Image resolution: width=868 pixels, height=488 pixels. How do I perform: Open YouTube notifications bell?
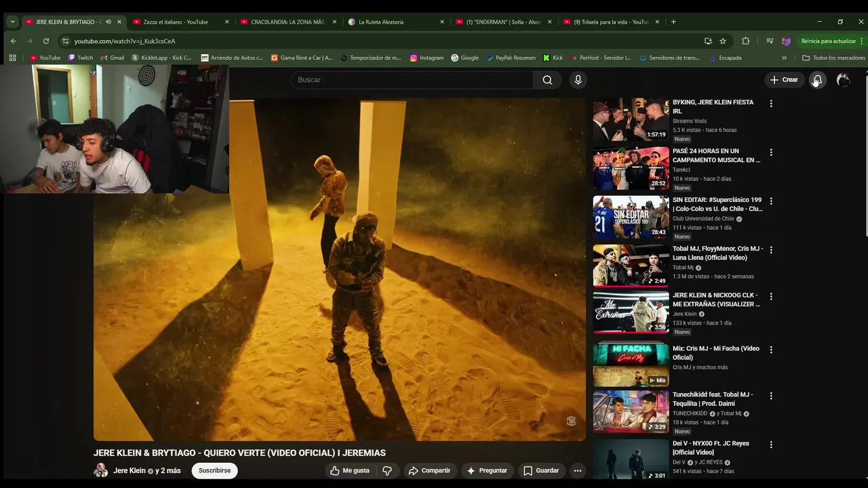pos(817,80)
